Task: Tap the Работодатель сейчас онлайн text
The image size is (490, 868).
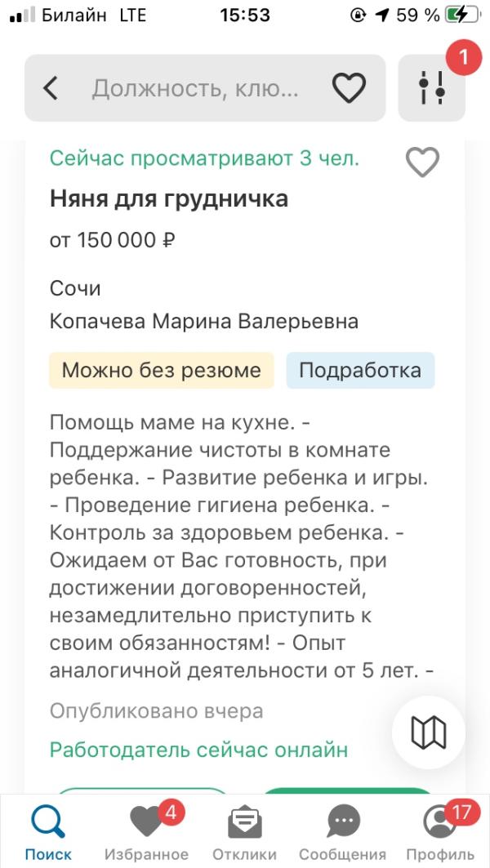Action: 198,750
